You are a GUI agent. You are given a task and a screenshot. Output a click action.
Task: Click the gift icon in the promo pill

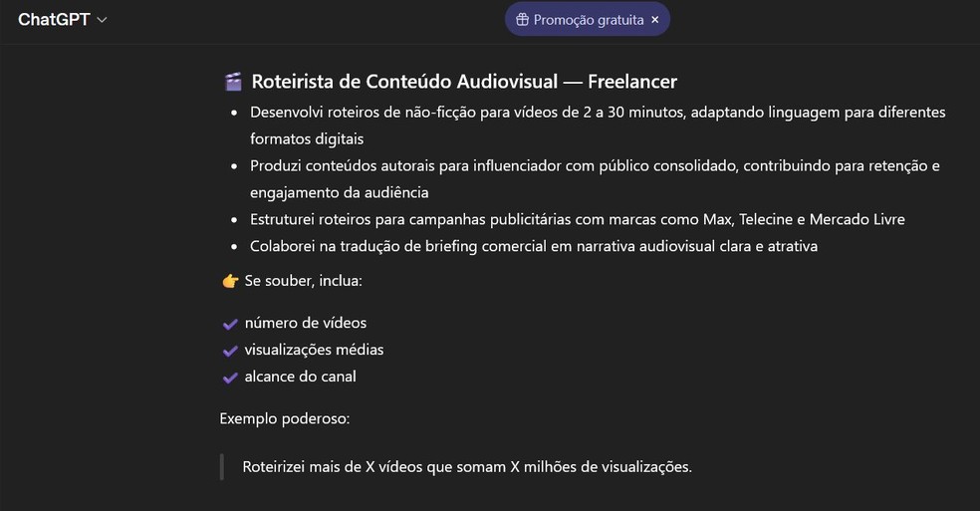[x=522, y=20]
